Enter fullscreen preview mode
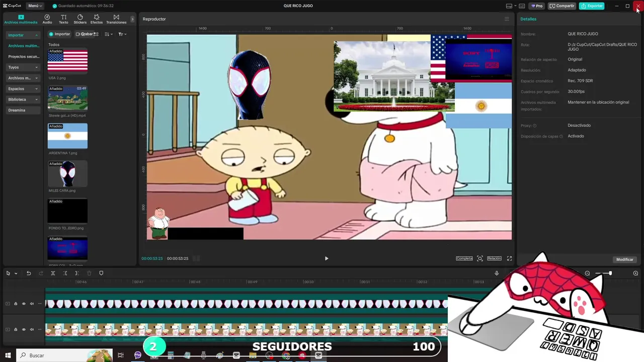The width and height of the screenshot is (644, 362). (x=509, y=258)
